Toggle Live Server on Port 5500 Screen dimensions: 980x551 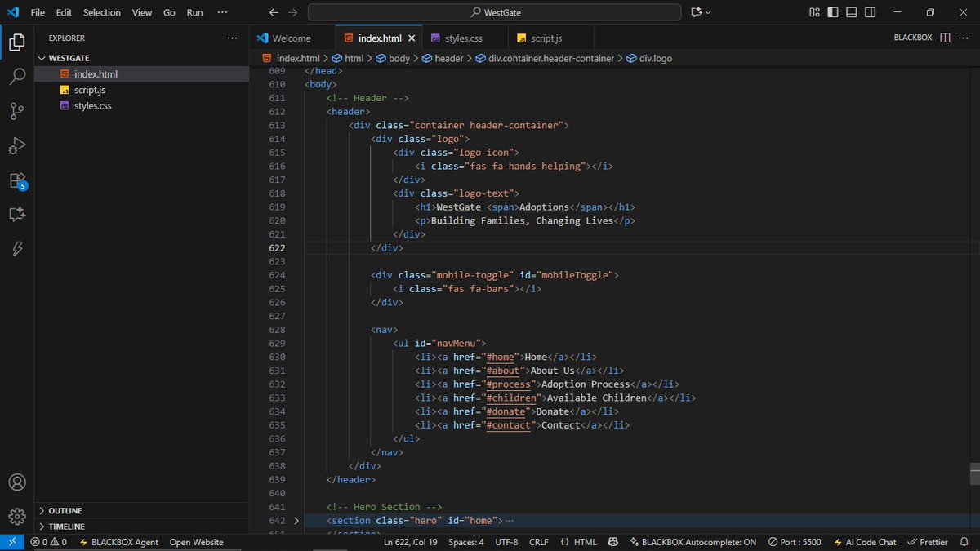[x=795, y=542]
